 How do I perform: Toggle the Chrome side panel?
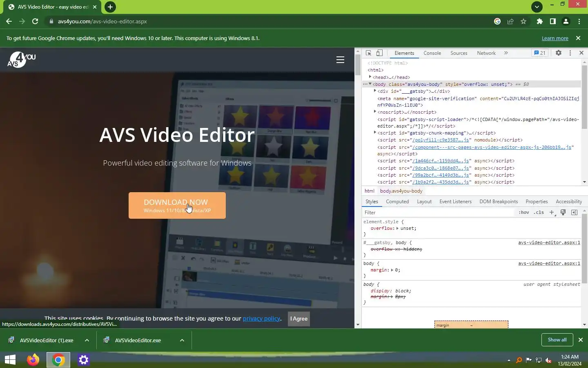tap(553, 21)
